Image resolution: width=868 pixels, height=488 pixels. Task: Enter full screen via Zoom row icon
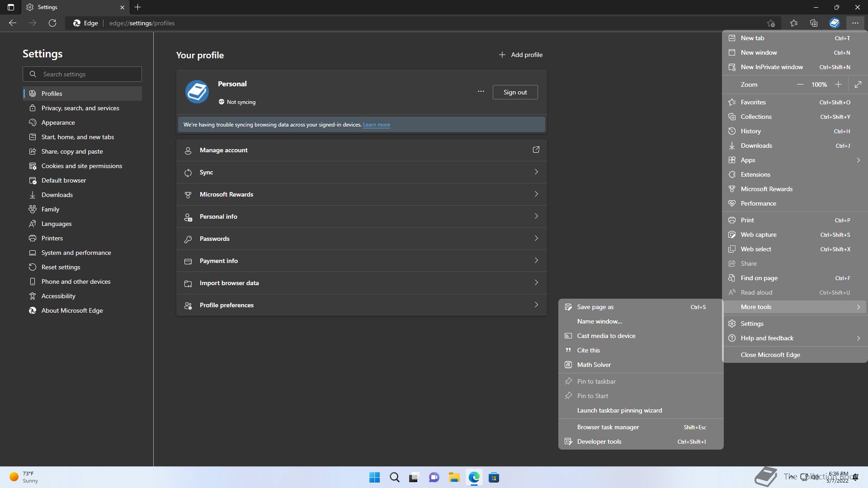coord(858,84)
